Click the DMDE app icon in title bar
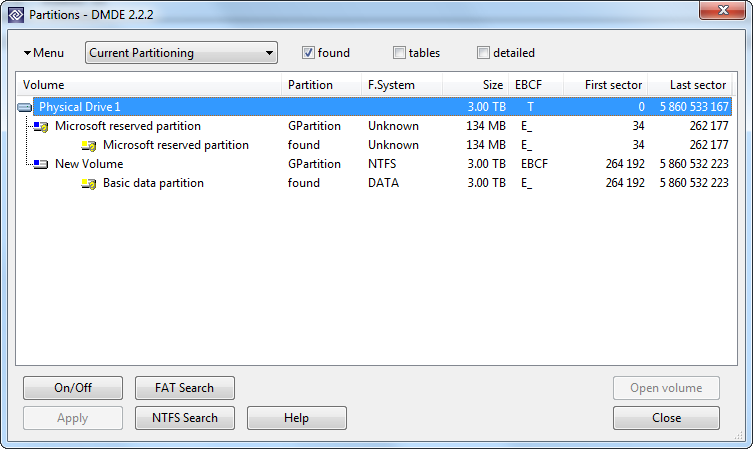Screen dimensions: 753x449 [15, 15]
